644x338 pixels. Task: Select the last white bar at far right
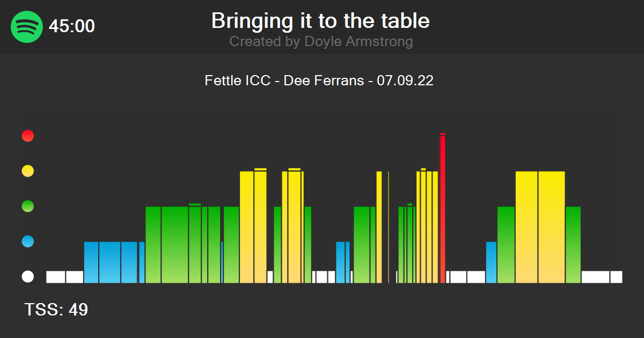pyautogui.click(x=616, y=277)
